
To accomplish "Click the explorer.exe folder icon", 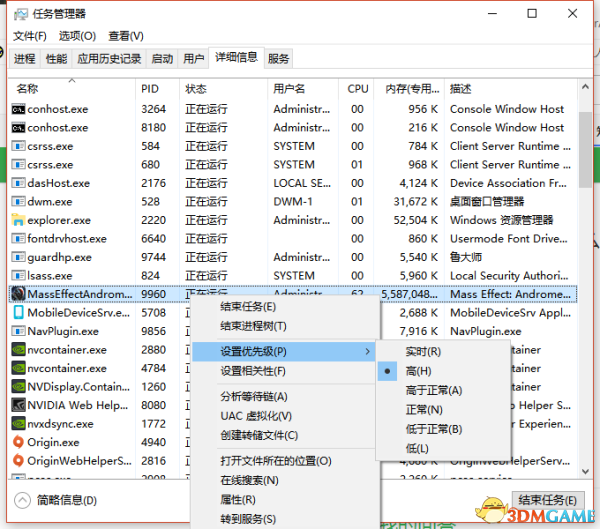I will [x=18, y=220].
